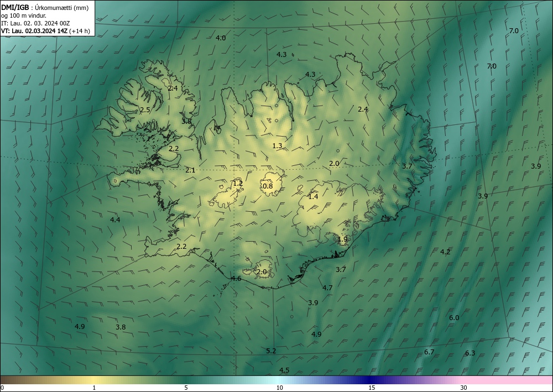Click the 4.5 value label on the map

click(284, 370)
